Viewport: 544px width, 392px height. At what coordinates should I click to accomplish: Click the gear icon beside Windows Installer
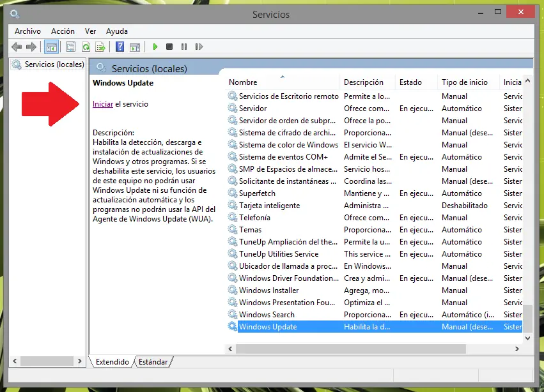[233, 290]
